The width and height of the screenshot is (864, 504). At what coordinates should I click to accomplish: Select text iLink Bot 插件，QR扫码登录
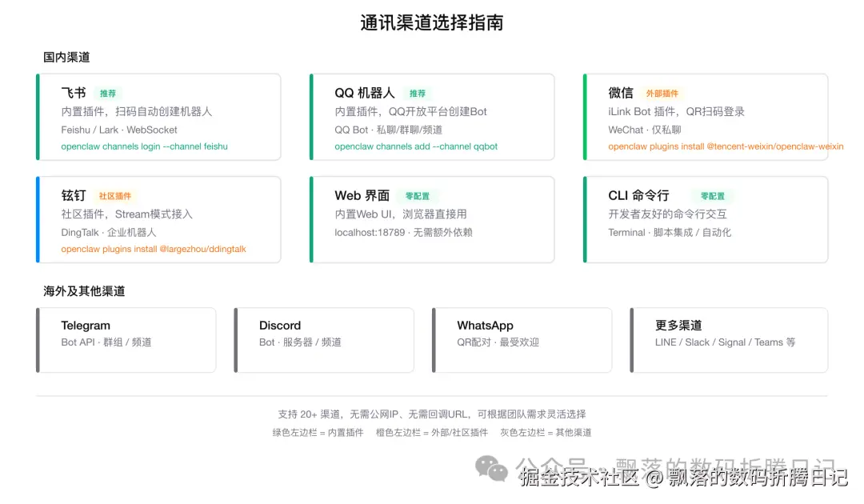[676, 112]
